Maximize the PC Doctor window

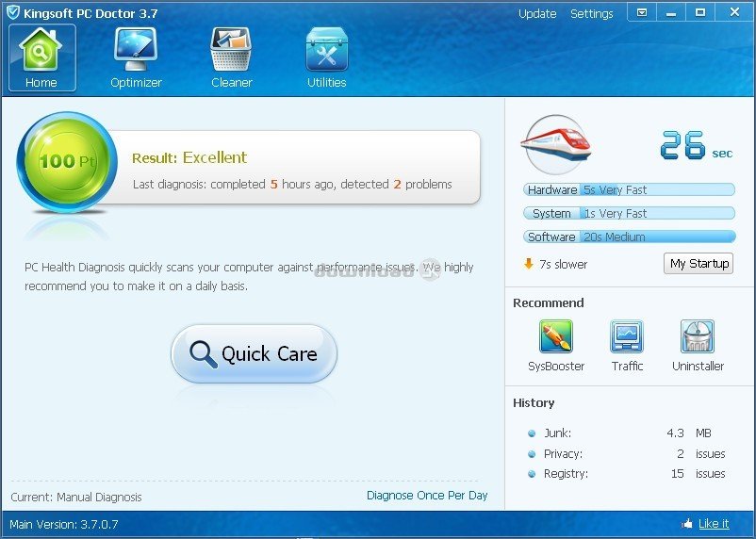700,12
